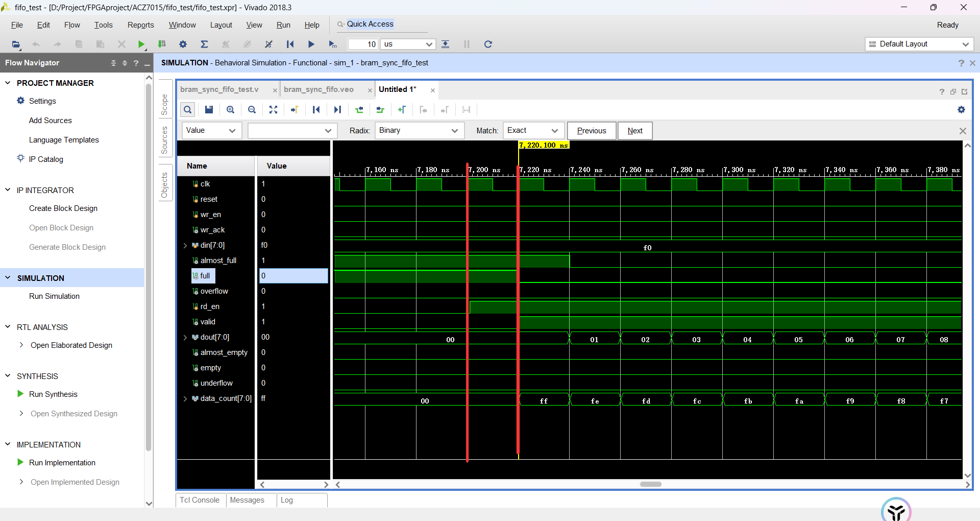This screenshot has height=521, width=980.
Task: Open the Tcl Console tab
Action: [200, 500]
